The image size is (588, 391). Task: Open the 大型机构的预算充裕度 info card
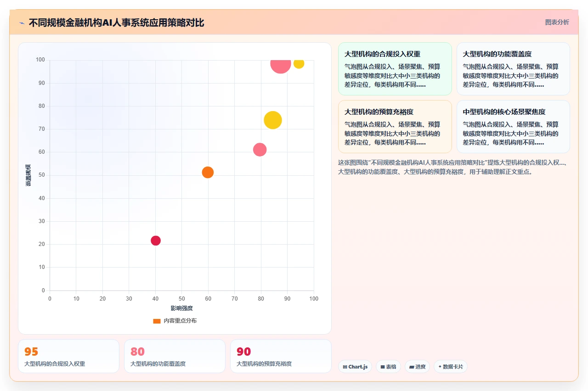pos(395,127)
